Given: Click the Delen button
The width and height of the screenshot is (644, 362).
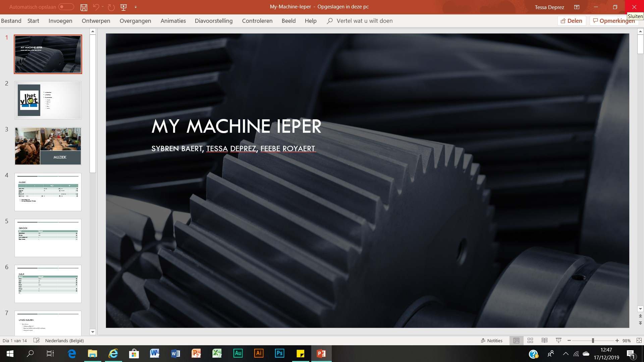Looking at the screenshot, I should (572, 21).
